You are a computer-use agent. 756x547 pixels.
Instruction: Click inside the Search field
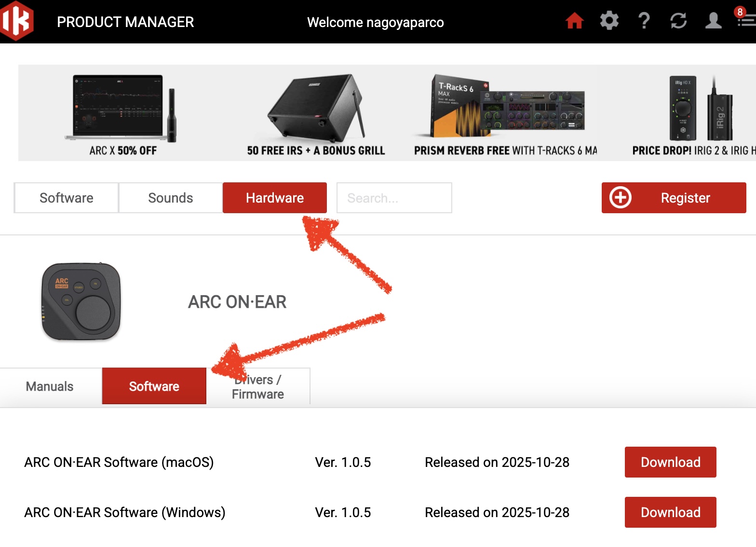(x=394, y=198)
